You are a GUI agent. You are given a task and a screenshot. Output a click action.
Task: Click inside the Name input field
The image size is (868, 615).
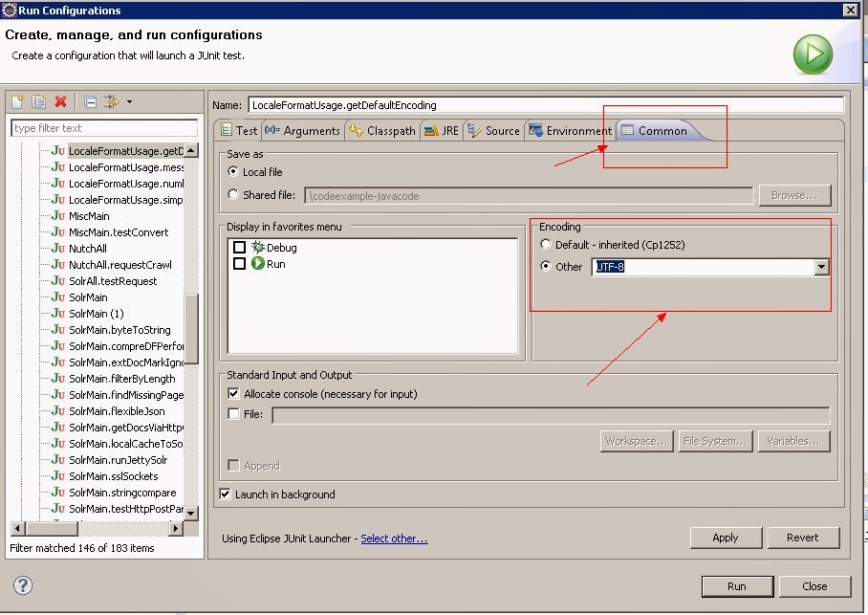tap(430, 103)
